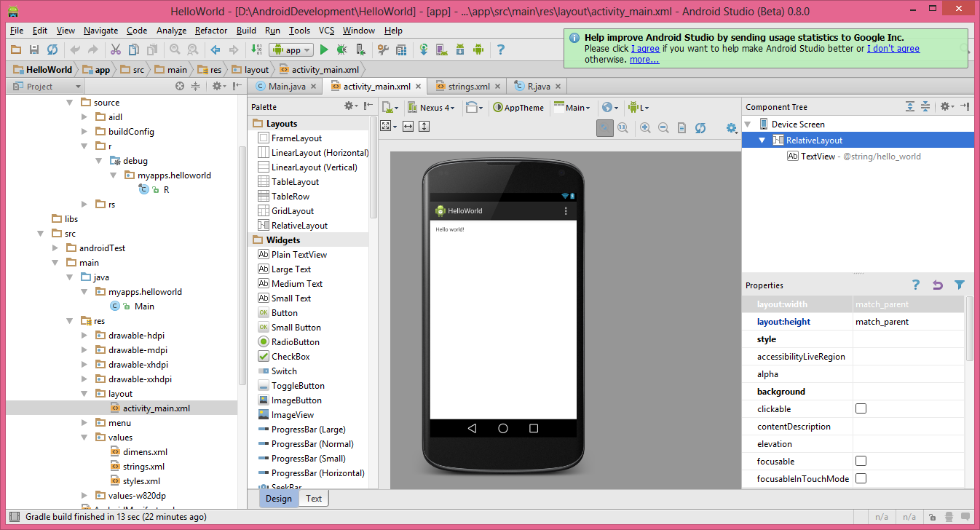980x530 pixels.
Task: Open the Main activity dropdown
Action: [x=572, y=107]
